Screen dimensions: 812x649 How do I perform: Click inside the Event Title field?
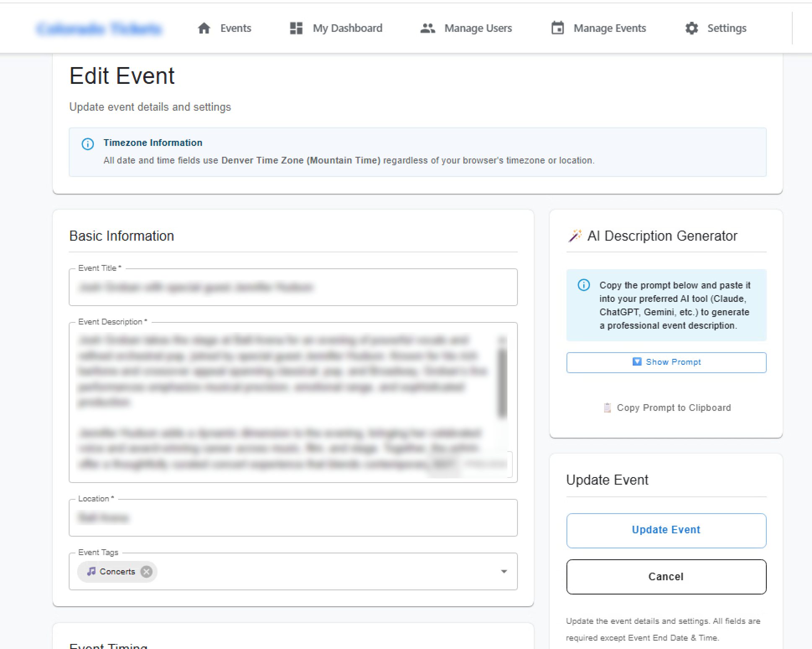coord(293,288)
